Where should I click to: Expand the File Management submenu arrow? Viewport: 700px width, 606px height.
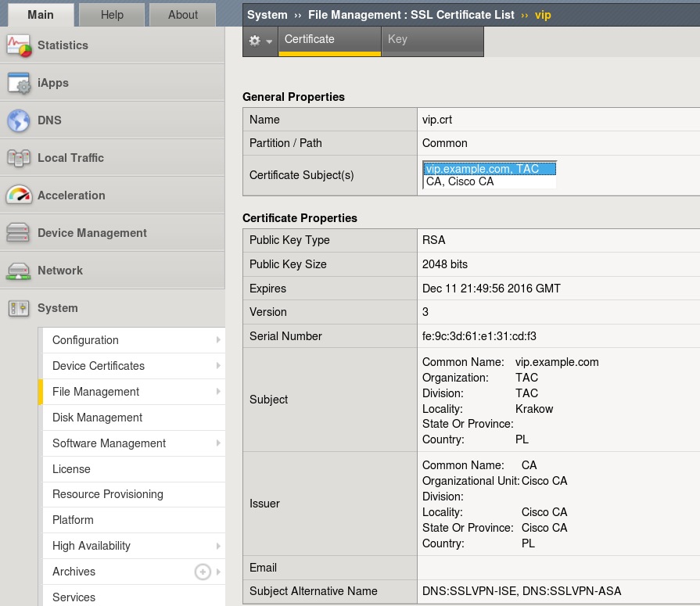pyautogui.click(x=218, y=391)
